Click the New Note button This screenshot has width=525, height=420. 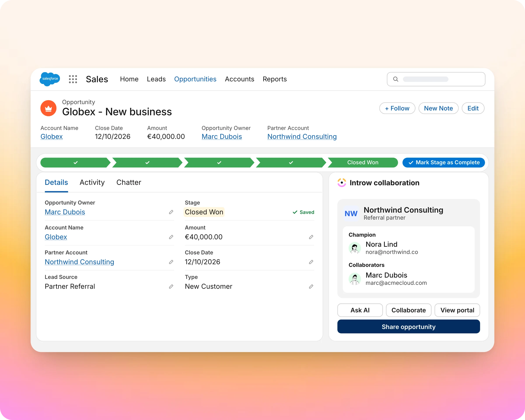pos(438,108)
